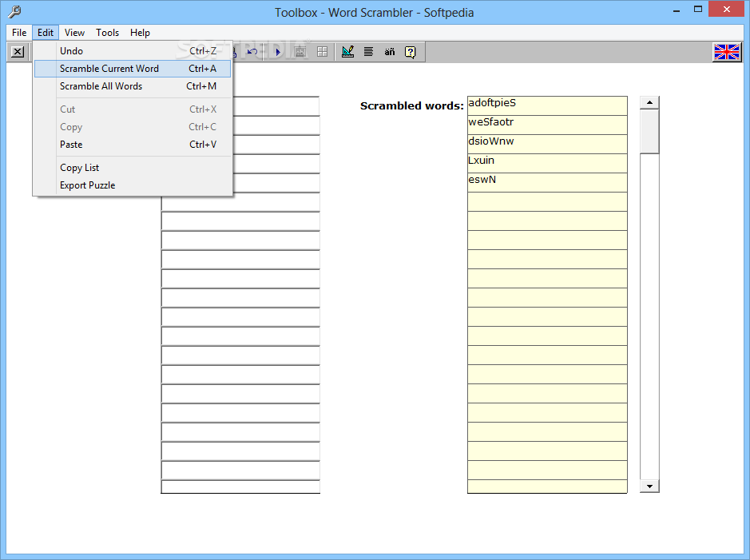Choose Copy List from the Edit menu
Image resolution: width=750 pixels, height=560 pixels.
click(133, 168)
